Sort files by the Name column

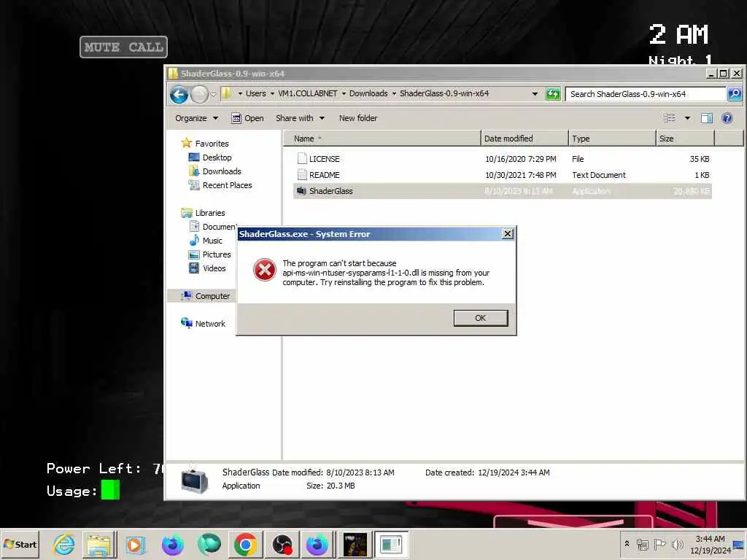382,139
